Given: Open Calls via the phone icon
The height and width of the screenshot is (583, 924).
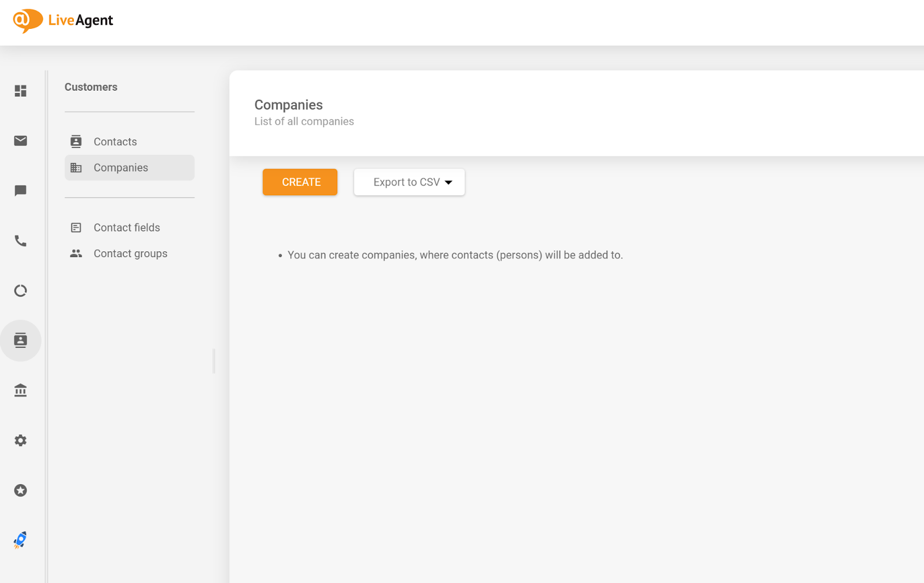Looking at the screenshot, I should point(21,241).
